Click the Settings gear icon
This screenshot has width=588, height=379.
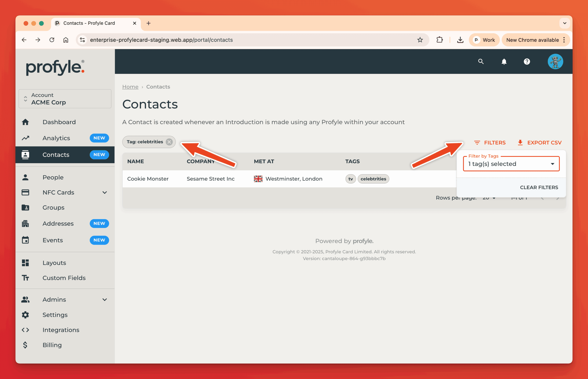[25, 315]
